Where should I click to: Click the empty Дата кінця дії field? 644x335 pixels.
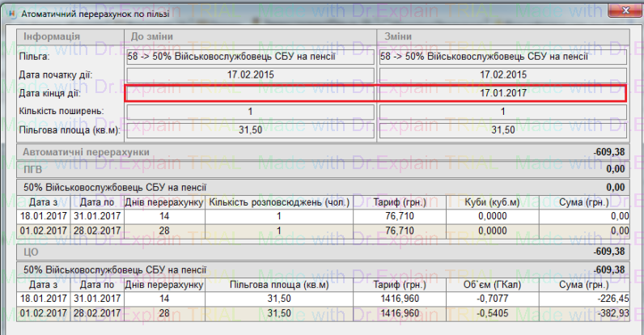tap(250, 93)
